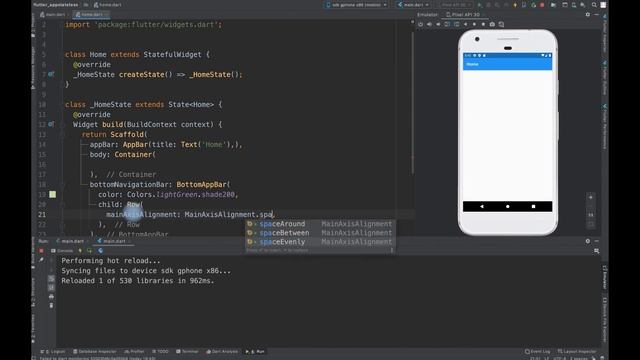Open the main.dart run configuration dropdown
The image size is (640, 360).
tap(413, 5)
